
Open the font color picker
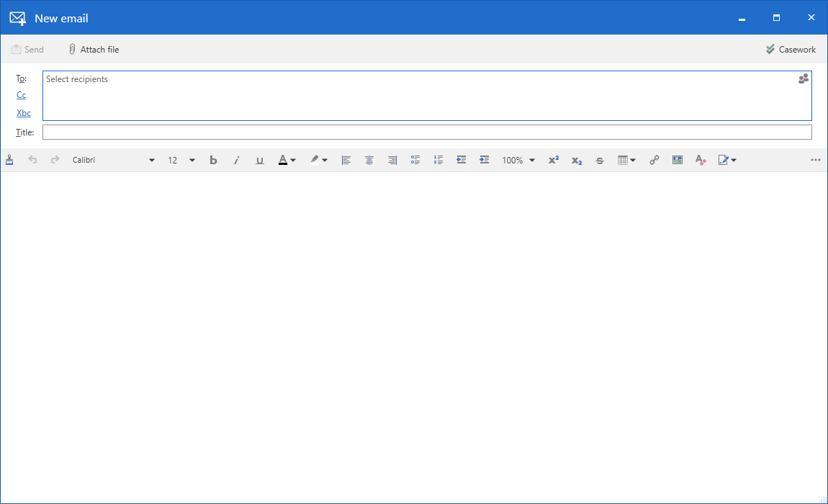(286, 159)
